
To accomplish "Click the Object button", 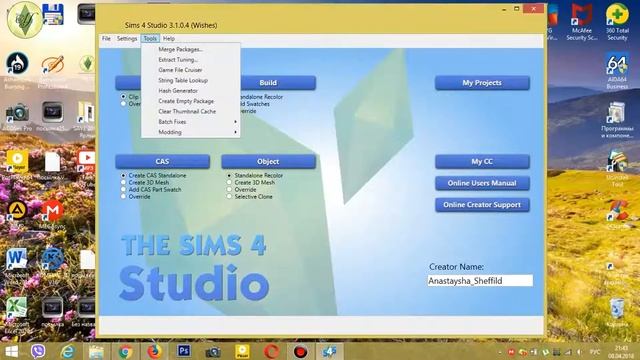I will tap(268, 162).
